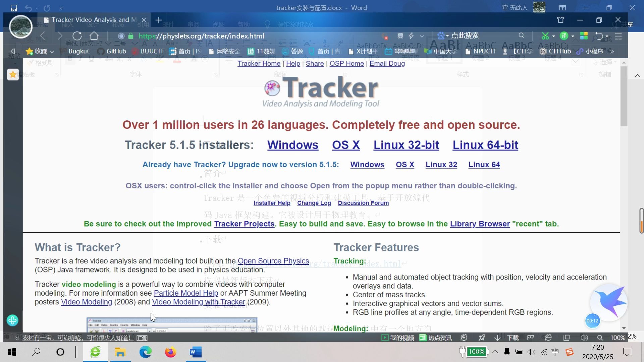Click the home page icon
The height and width of the screenshot is (362, 644).
[x=94, y=36]
